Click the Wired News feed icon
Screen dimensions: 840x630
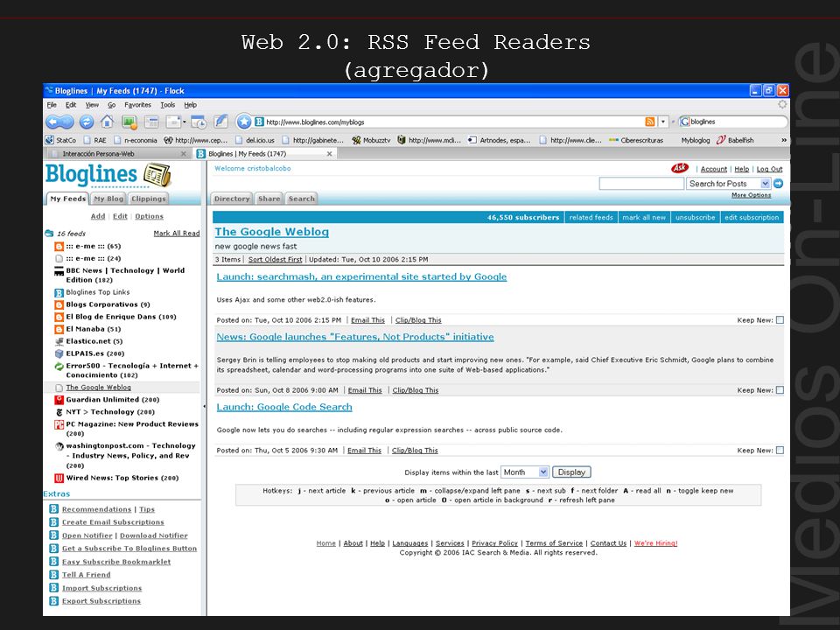(59, 478)
